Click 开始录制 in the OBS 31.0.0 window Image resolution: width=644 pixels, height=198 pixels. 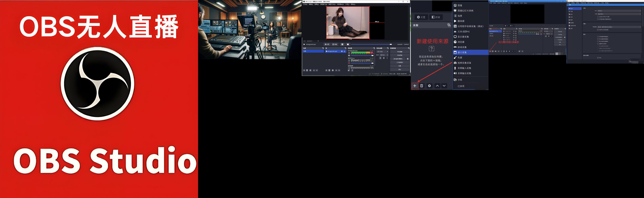[400, 55]
